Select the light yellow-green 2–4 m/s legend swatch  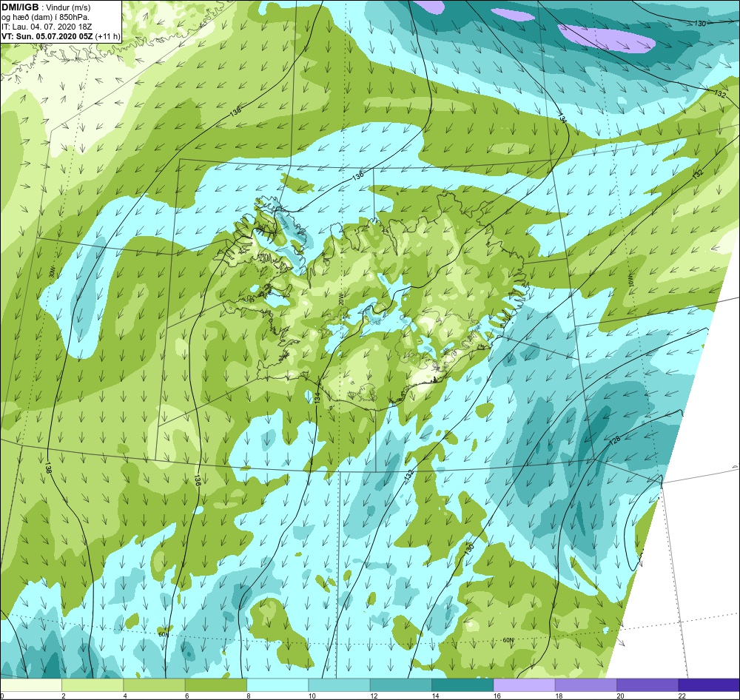point(92,684)
